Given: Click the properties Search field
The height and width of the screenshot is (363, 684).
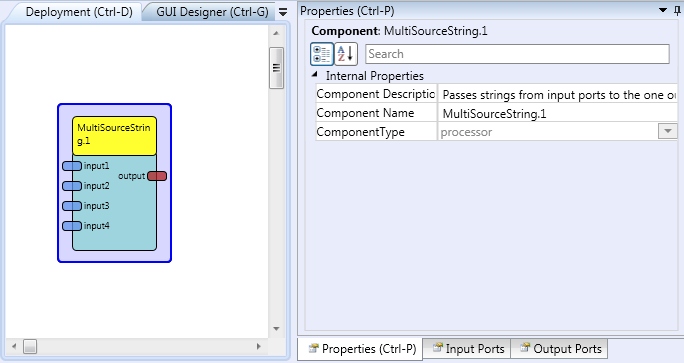Looking at the screenshot, I should click(517, 54).
